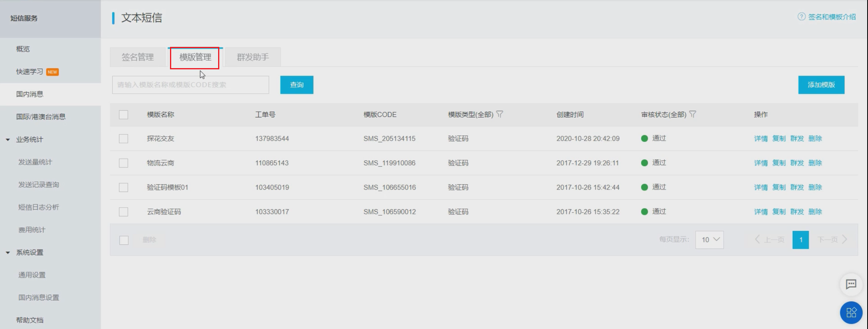Open the 每页显示 page size dropdown
Image resolution: width=868 pixels, height=329 pixels.
(709, 240)
